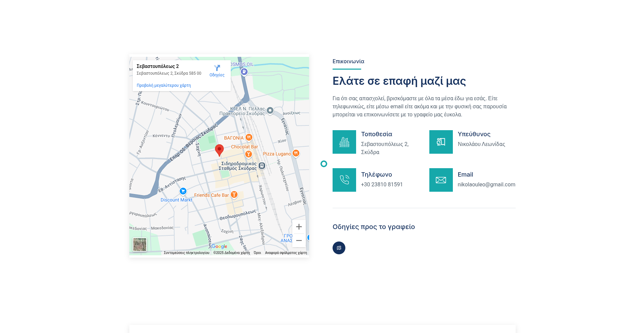Click the Επικοινωνία section label

(x=348, y=62)
